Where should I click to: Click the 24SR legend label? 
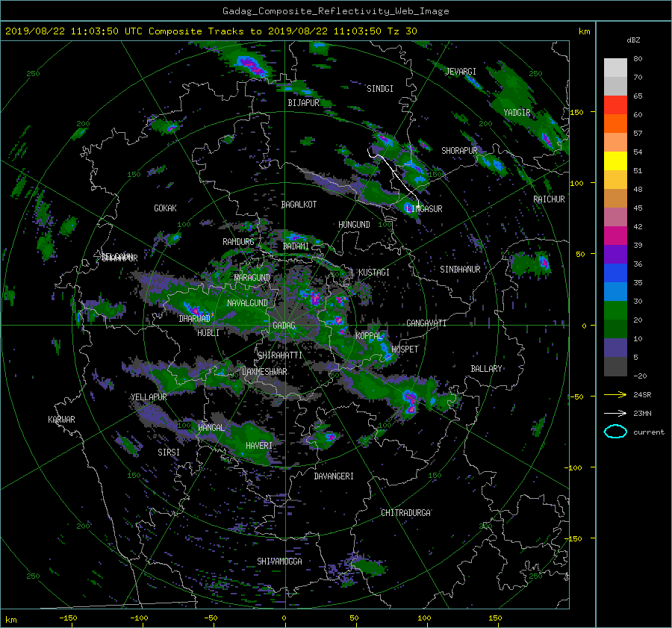pos(642,395)
